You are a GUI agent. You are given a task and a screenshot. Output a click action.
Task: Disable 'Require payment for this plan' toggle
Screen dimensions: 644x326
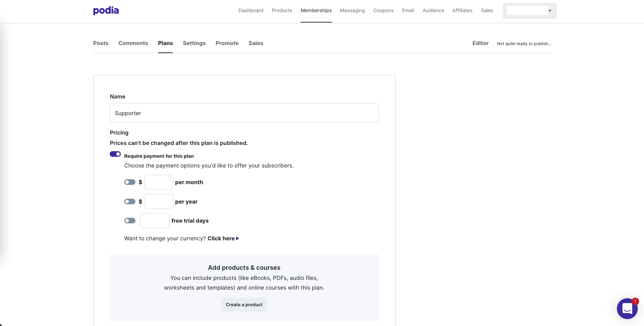point(115,154)
